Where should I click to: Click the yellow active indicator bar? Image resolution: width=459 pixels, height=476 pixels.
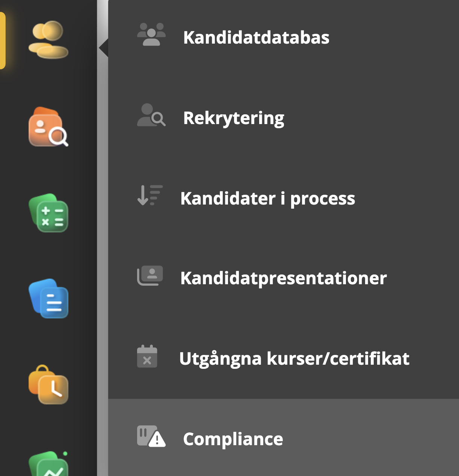[x=2, y=41]
